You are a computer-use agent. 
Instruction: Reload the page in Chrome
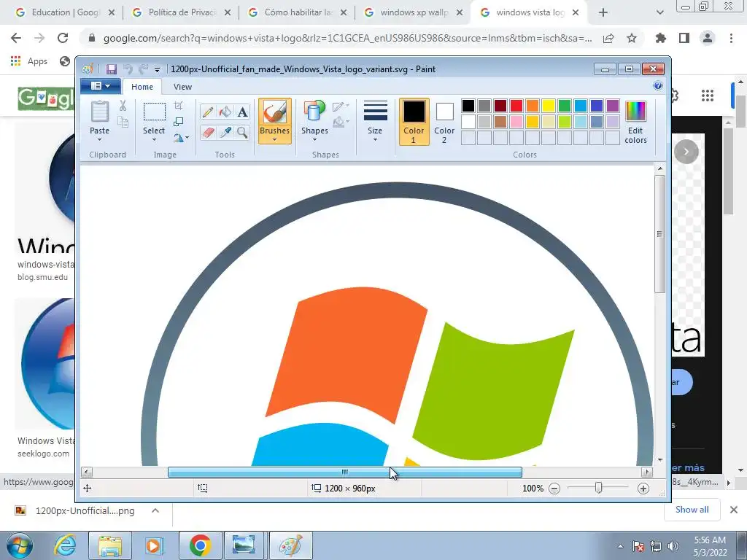(63, 38)
